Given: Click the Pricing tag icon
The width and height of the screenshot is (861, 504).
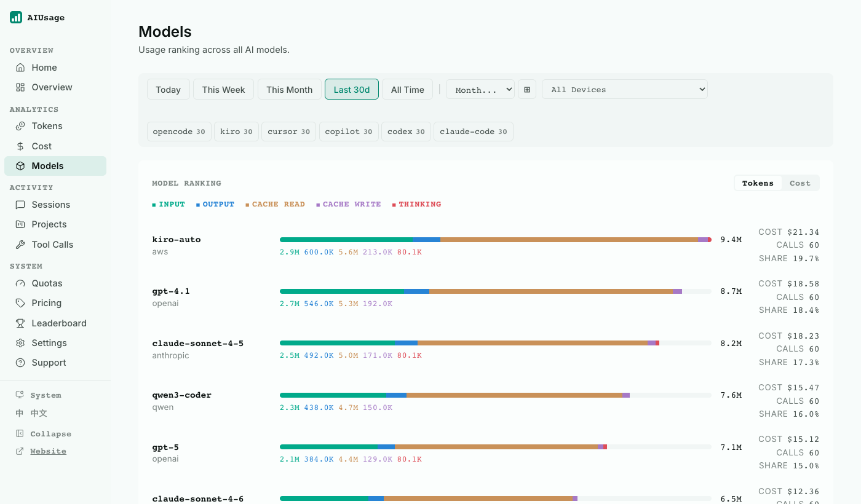Looking at the screenshot, I should (20, 303).
